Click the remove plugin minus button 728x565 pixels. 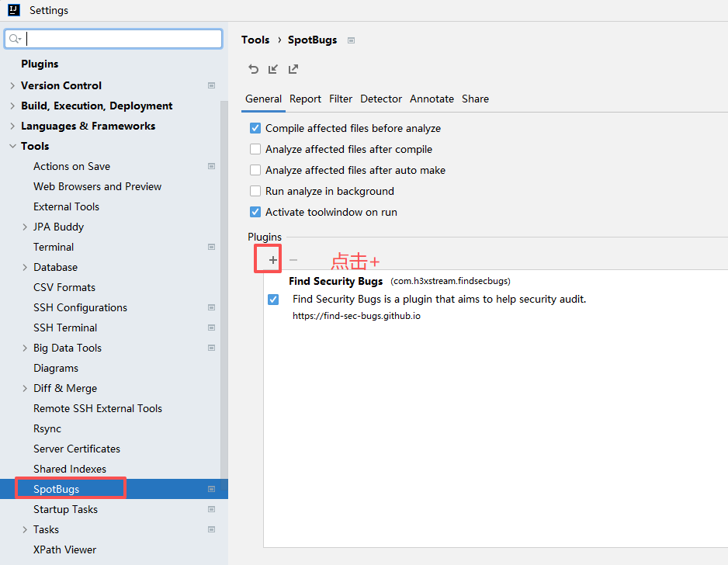[x=293, y=260]
